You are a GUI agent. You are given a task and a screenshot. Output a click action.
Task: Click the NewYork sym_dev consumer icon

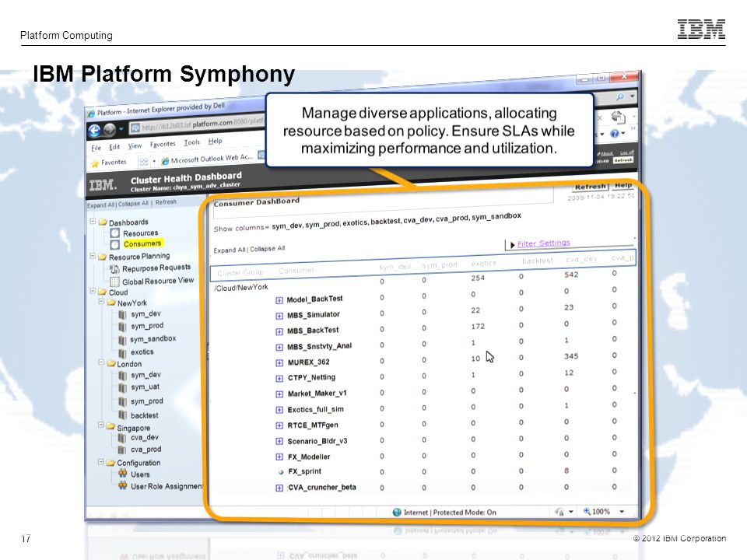point(122,315)
